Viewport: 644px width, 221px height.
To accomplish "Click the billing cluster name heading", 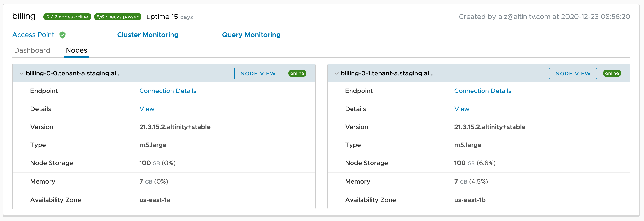I will click(24, 16).
